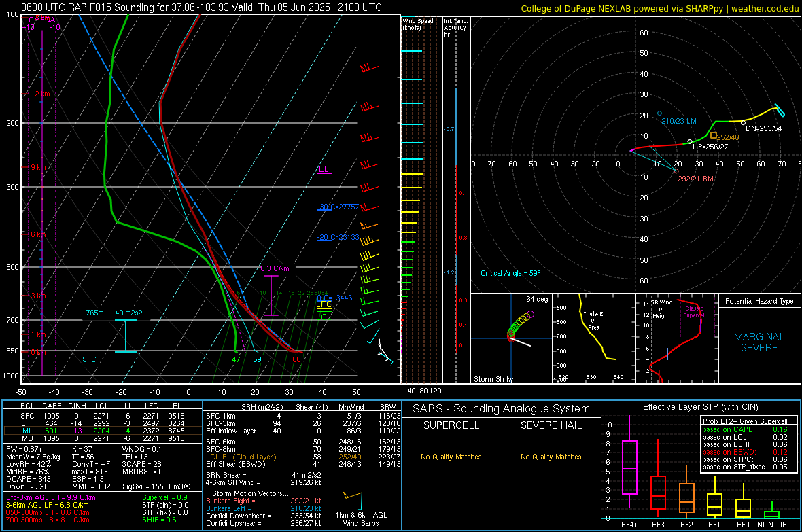Select the based on CAPE: 0.16 probability
The image size is (802, 532).
click(x=745, y=429)
